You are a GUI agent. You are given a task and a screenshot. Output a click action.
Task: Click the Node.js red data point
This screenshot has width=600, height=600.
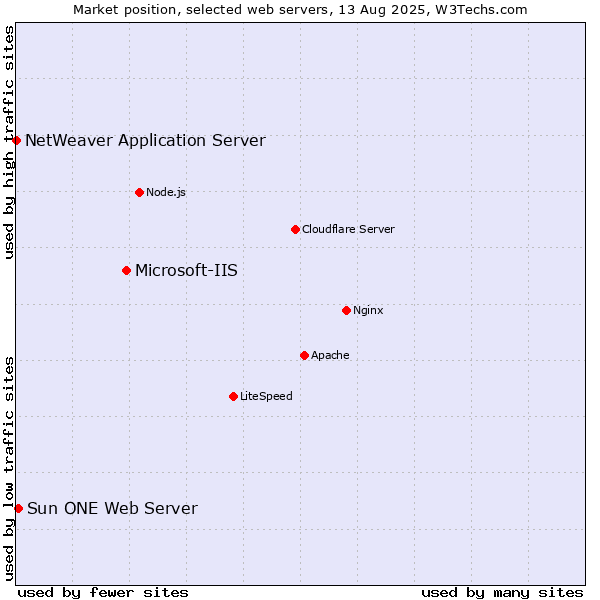coord(140,192)
